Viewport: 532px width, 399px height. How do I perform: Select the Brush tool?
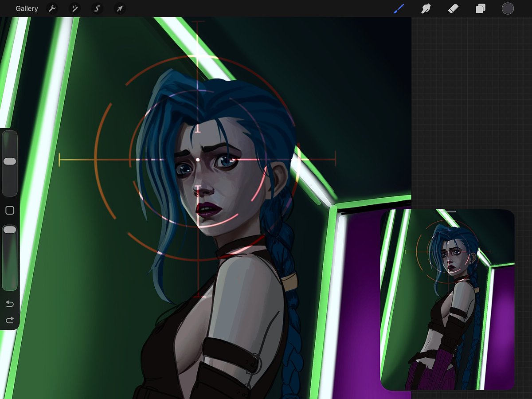[399, 8]
